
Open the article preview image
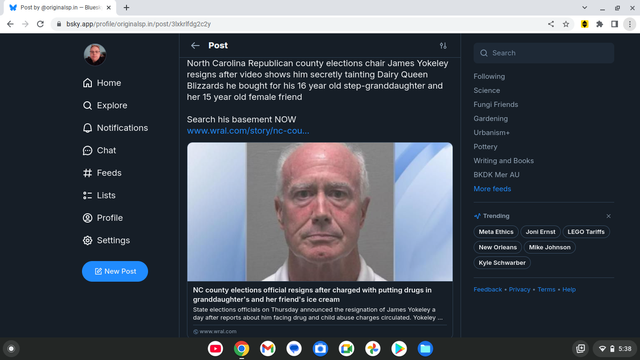[320, 211]
